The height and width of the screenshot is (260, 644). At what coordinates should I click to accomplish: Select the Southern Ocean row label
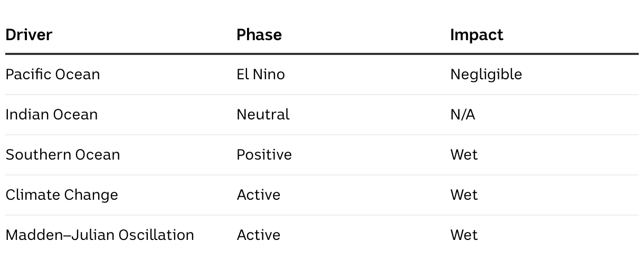[x=62, y=155]
